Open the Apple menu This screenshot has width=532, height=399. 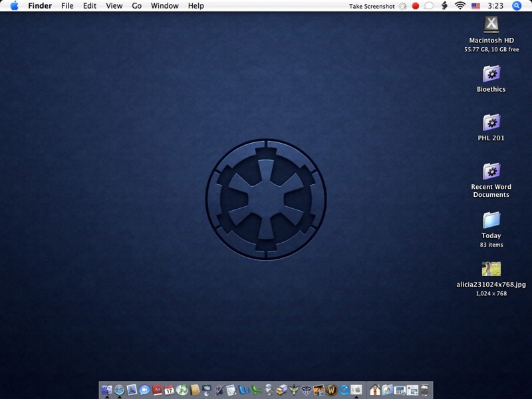[14, 6]
